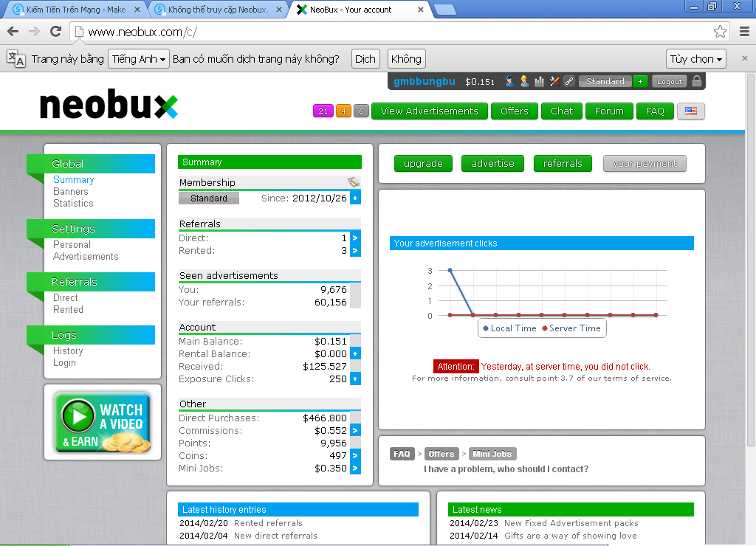Open Statistics in Global sidebar
This screenshot has width=756, height=546.
[73, 204]
